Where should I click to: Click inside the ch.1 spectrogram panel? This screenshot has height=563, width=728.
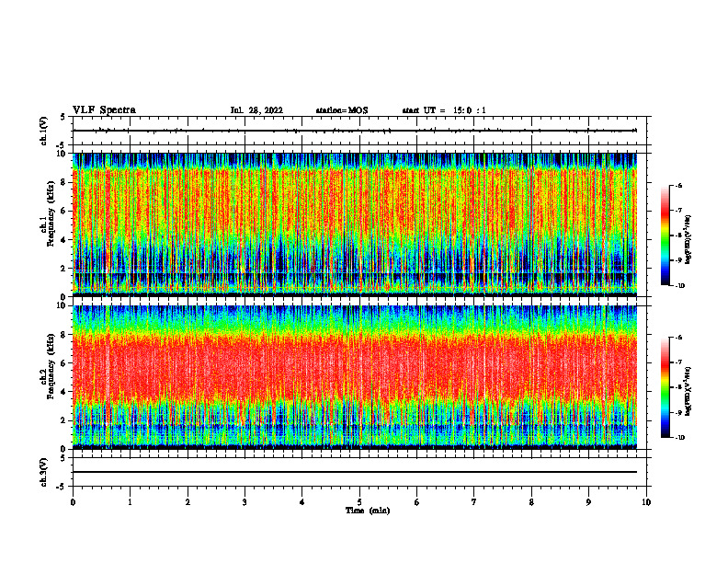[355, 224]
